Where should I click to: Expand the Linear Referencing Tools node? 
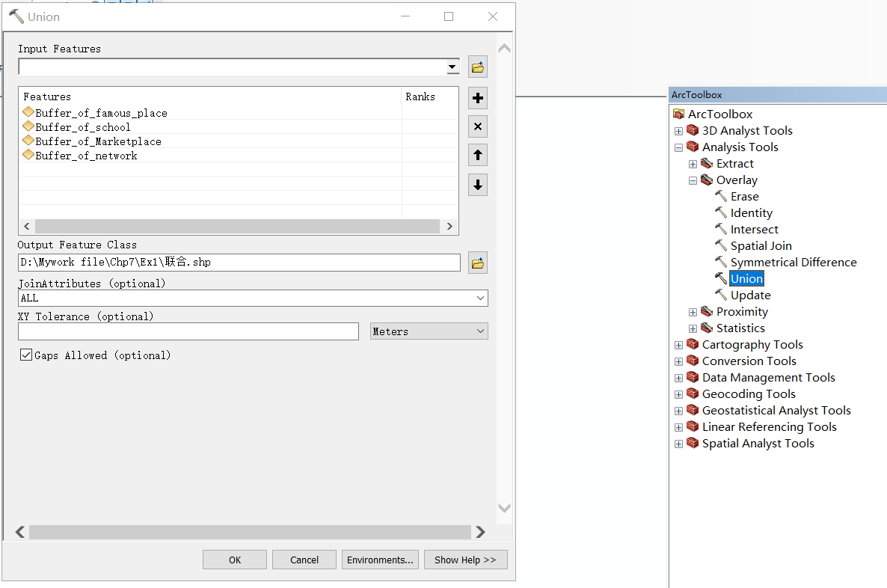coord(678,427)
